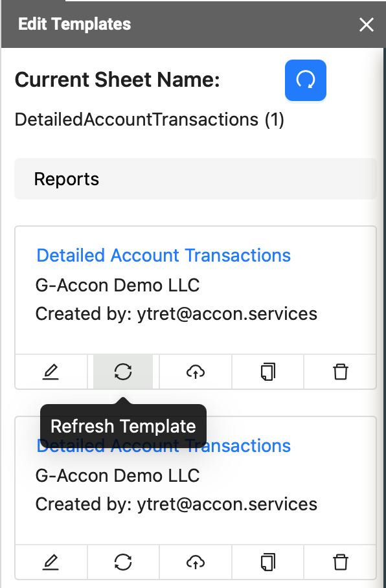Upload the first template using cloud icon
The width and height of the screenshot is (386, 588).
tap(196, 372)
